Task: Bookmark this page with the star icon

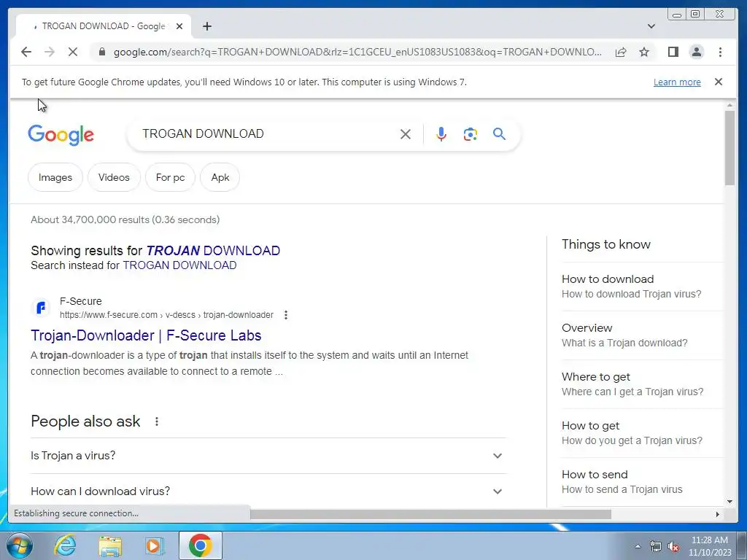Action: (x=644, y=52)
